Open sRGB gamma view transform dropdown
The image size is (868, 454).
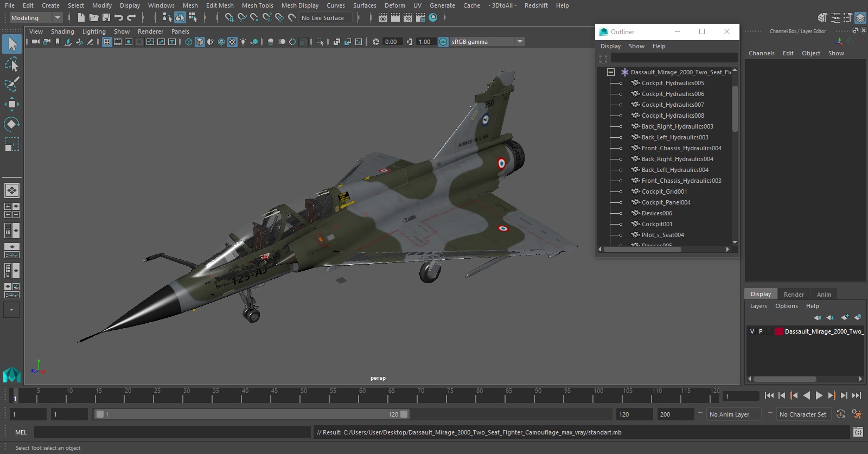pos(520,42)
